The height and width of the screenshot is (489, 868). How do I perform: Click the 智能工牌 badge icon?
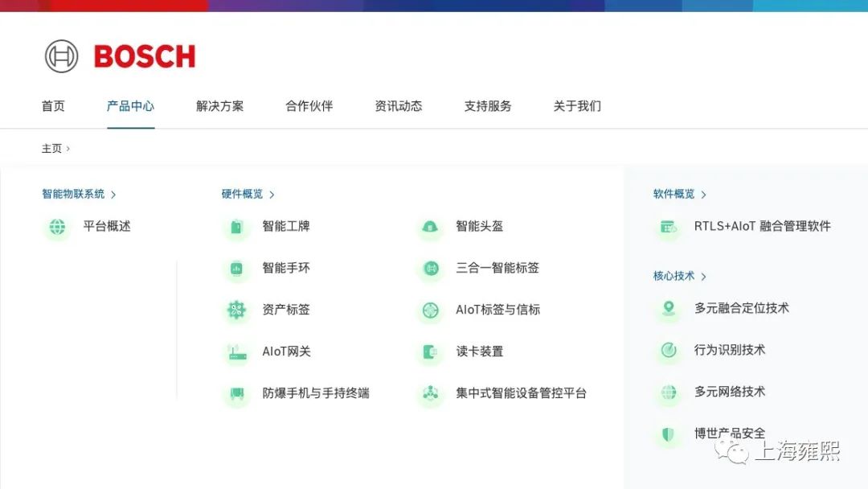pos(236,228)
